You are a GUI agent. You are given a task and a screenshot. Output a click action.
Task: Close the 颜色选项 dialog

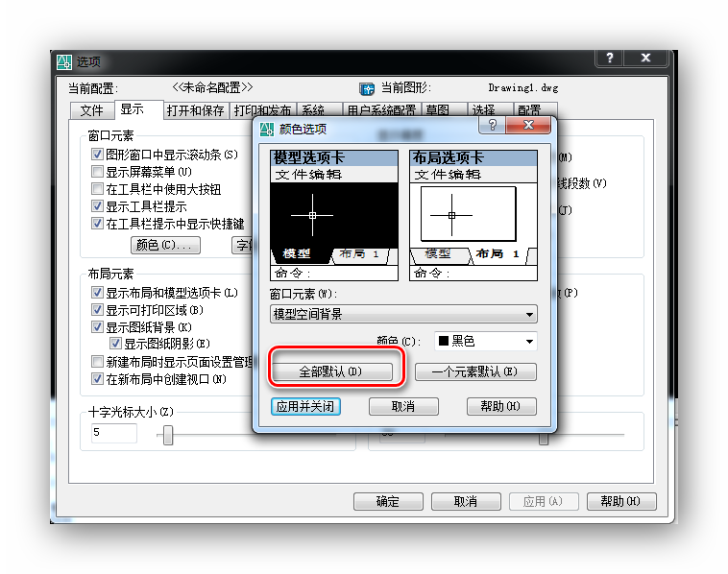coord(528,125)
